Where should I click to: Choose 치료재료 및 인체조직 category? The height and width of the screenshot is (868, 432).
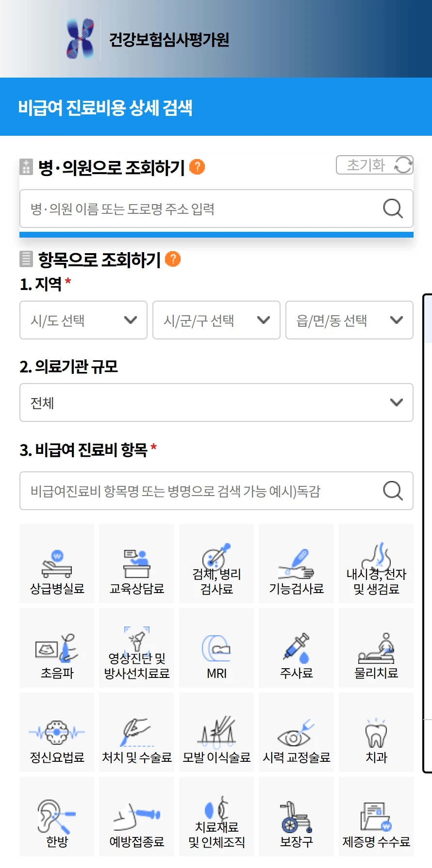pyautogui.click(x=216, y=817)
